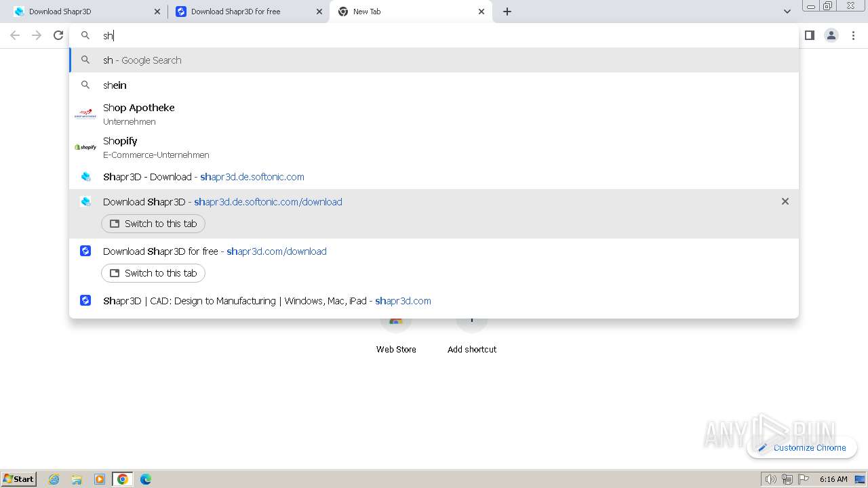Open the side panel icon

(809, 35)
